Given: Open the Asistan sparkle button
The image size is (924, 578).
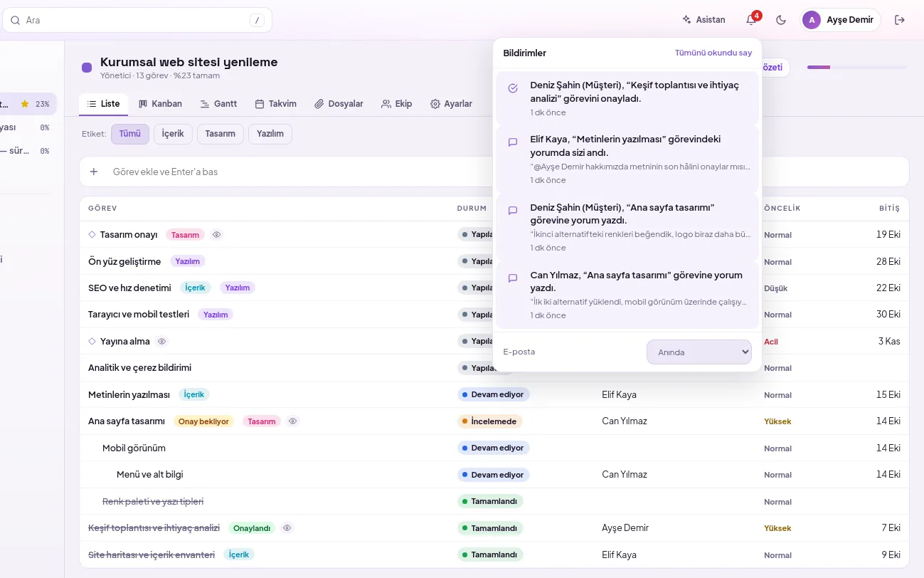Looking at the screenshot, I should (703, 20).
